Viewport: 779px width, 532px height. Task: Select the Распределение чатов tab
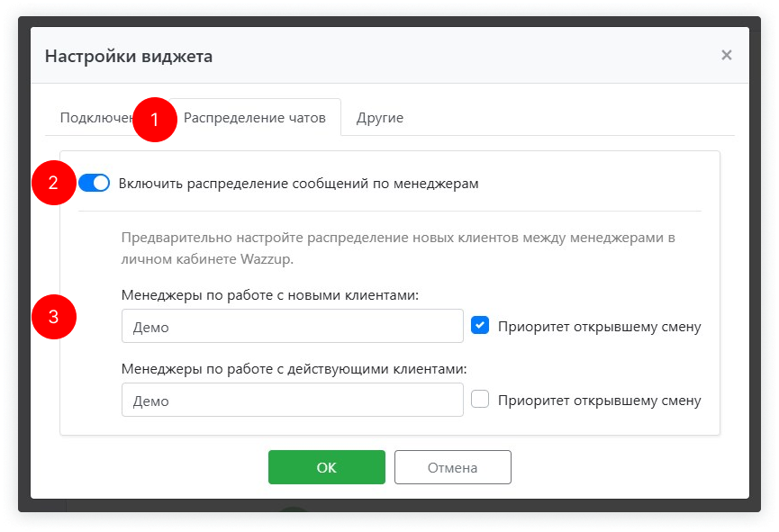(255, 118)
